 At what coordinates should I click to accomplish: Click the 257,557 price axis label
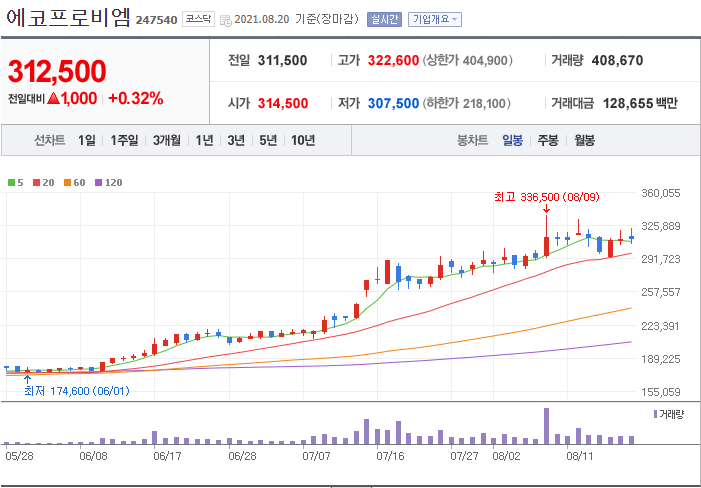661,292
